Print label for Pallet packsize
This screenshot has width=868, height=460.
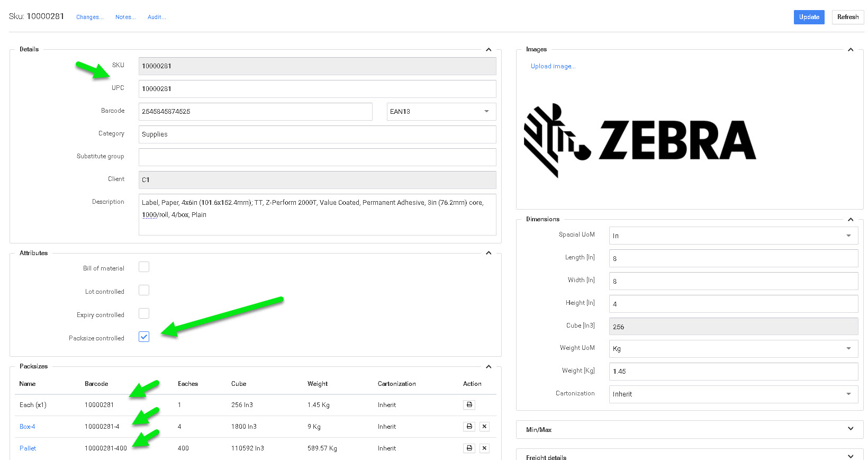(x=469, y=448)
